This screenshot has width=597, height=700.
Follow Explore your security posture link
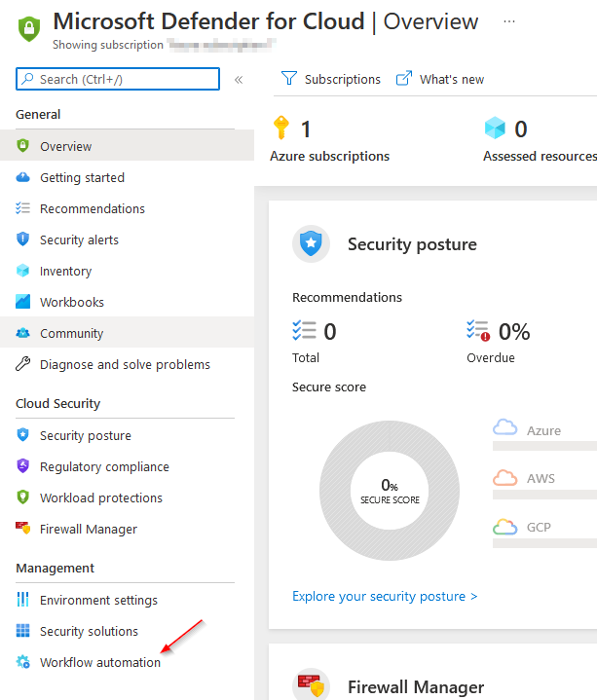click(385, 597)
